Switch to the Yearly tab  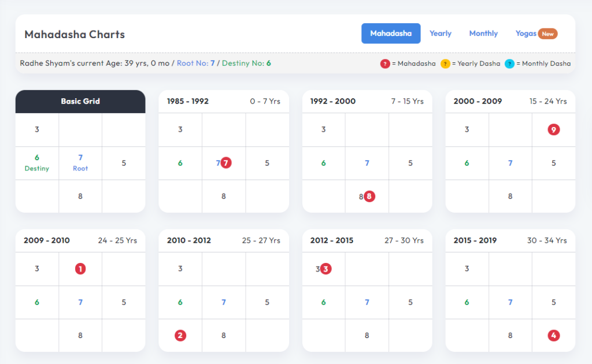441,34
